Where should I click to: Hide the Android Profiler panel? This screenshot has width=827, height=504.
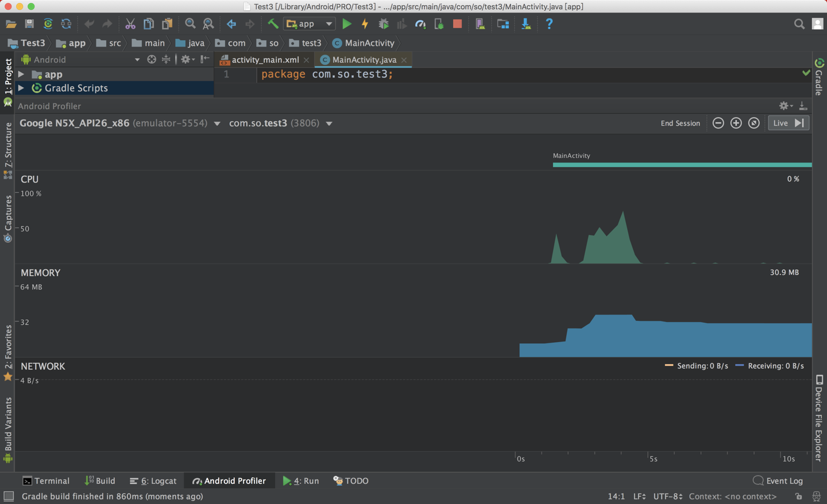tap(803, 106)
